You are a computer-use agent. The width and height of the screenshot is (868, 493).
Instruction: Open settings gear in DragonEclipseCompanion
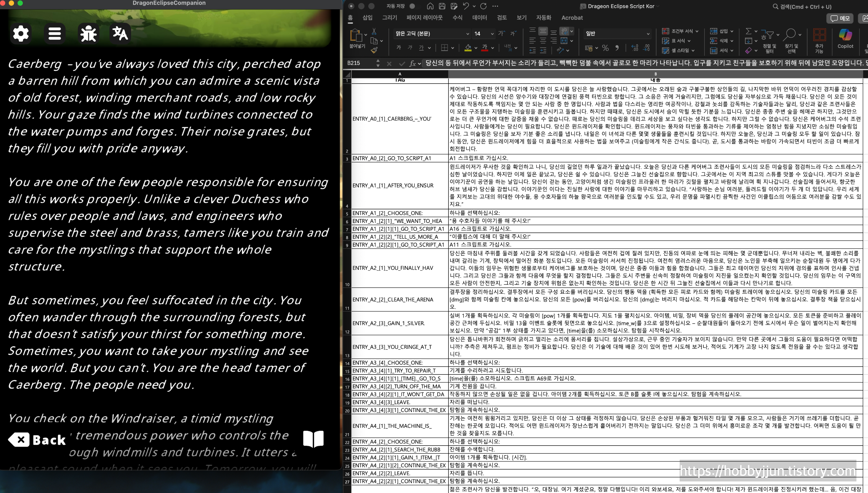(21, 34)
